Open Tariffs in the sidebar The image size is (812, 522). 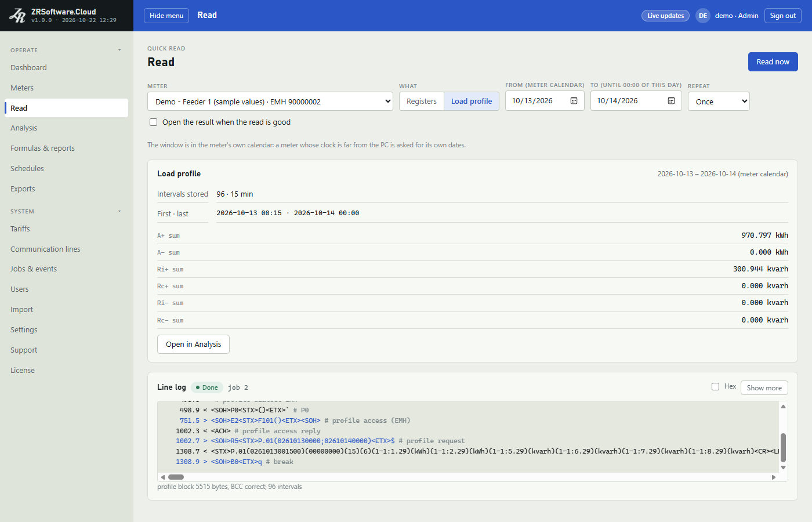coord(66,229)
